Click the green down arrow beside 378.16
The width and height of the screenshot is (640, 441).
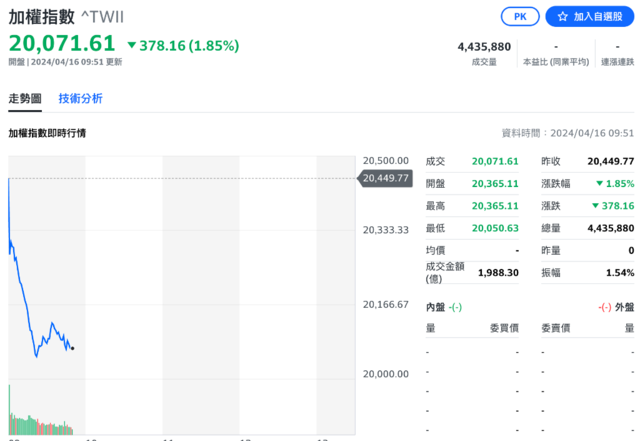[x=132, y=45]
